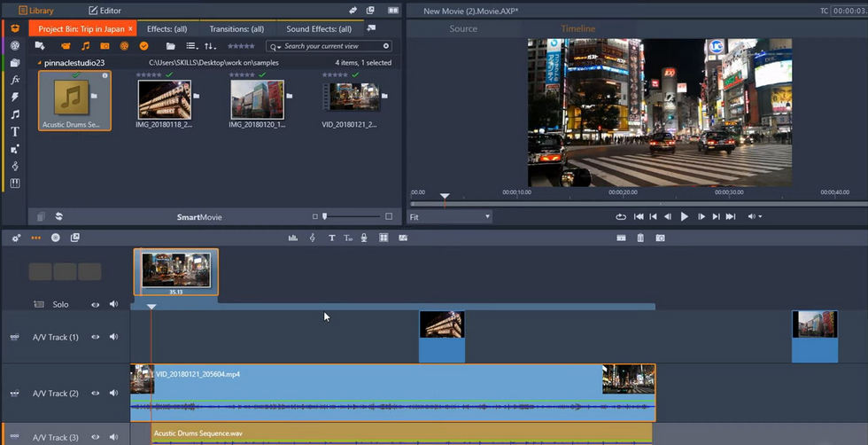This screenshot has height=445, width=868.
Task: Mute the A/V Track (1) audio
Action: (113, 337)
